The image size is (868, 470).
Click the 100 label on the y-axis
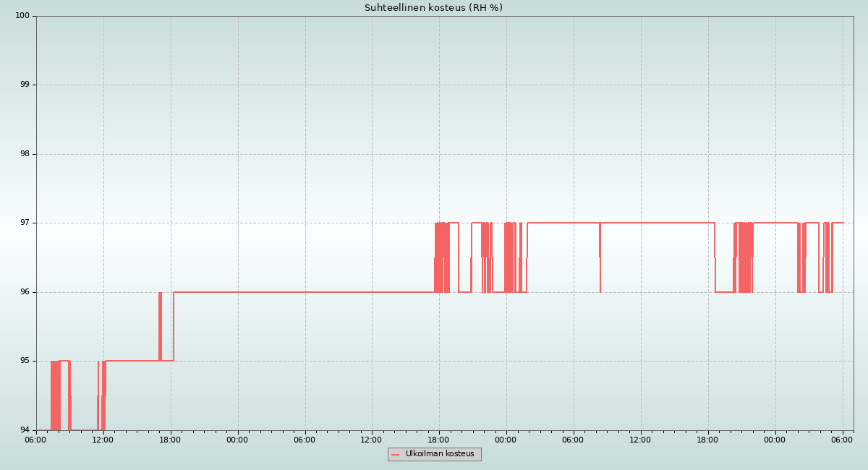22,16
